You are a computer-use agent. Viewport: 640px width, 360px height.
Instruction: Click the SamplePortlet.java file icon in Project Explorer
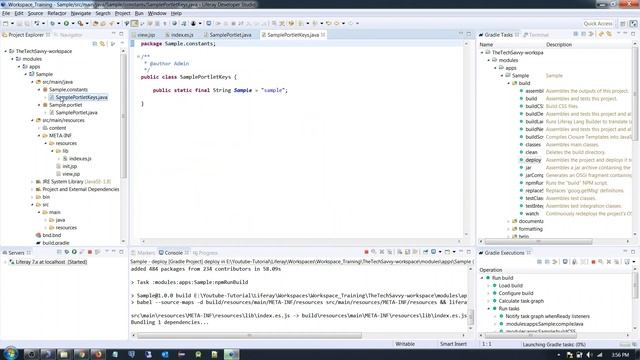coord(52,113)
